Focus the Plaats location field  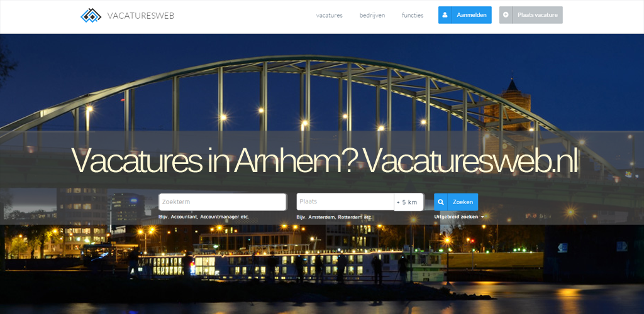[x=345, y=202]
